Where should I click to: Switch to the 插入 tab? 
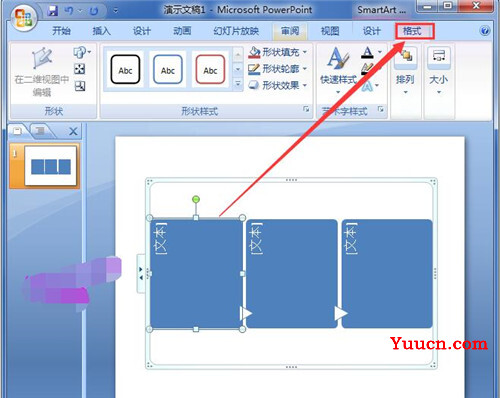coord(101,31)
